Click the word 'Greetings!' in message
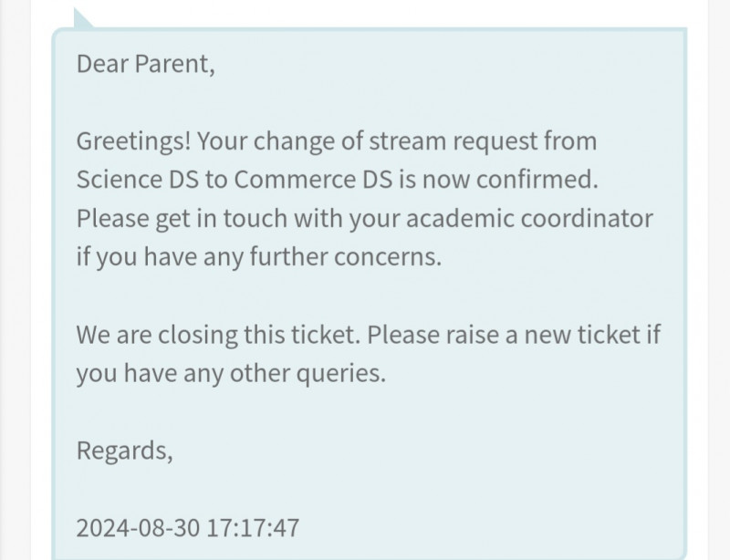Image resolution: width=730 pixels, height=560 pixels. pyautogui.click(x=133, y=141)
